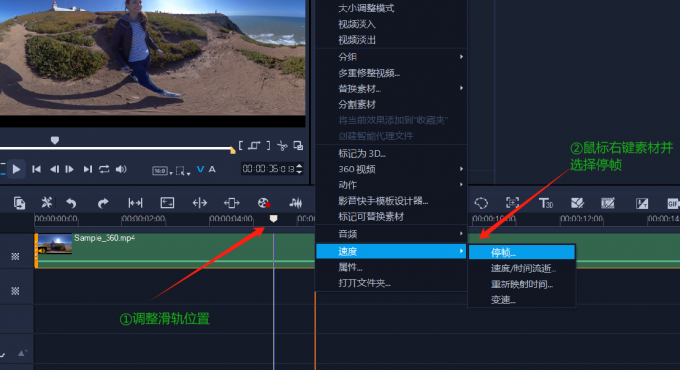Image resolution: width=680 pixels, height=370 pixels.
Task: Choose 大小调整模式 from context menu
Action: pyautogui.click(x=366, y=8)
